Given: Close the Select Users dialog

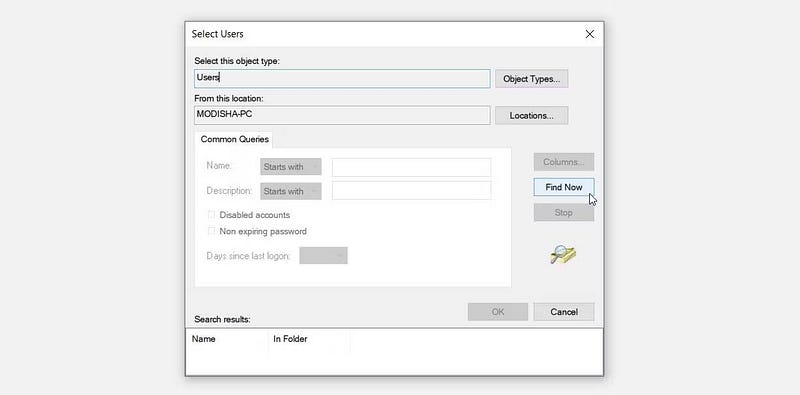Looking at the screenshot, I should [589, 34].
